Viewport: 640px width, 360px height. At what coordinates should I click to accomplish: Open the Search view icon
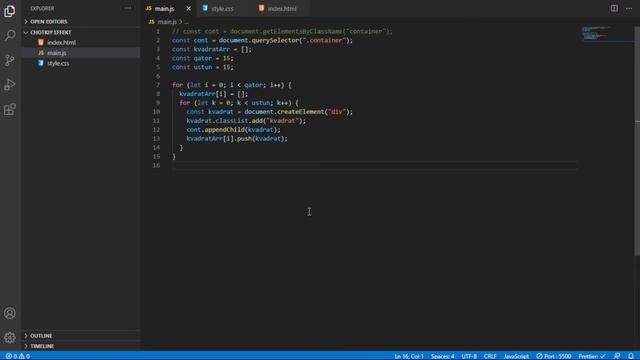pos(10,35)
